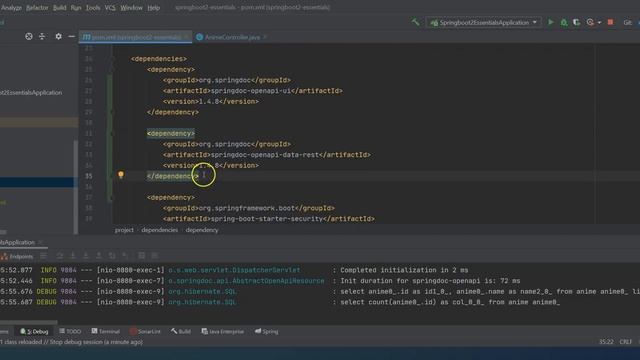The height and width of the screenshot is (360, 640).
Task: Click the DispatcherServlet class link in console
Action: coord(234,270)
